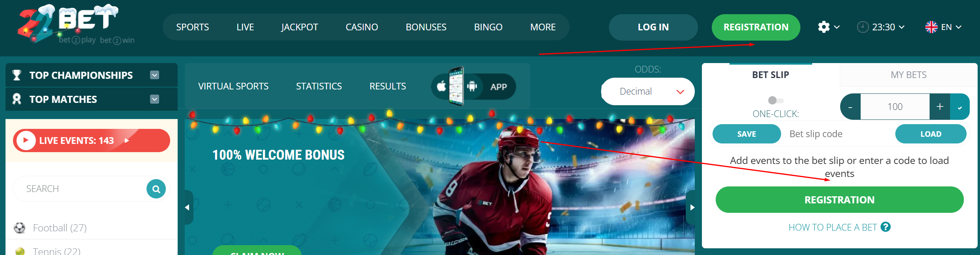
Task: Open the settings gear menu
Action: [828, 27]
